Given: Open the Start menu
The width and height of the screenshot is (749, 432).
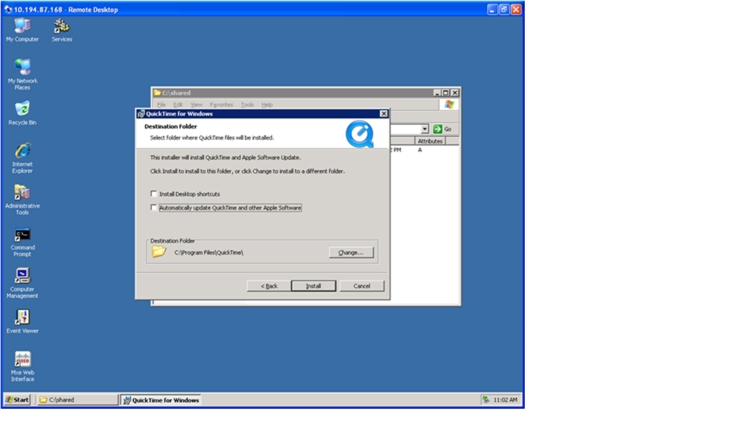Looking at the screenshot, I should coord(17,400).
